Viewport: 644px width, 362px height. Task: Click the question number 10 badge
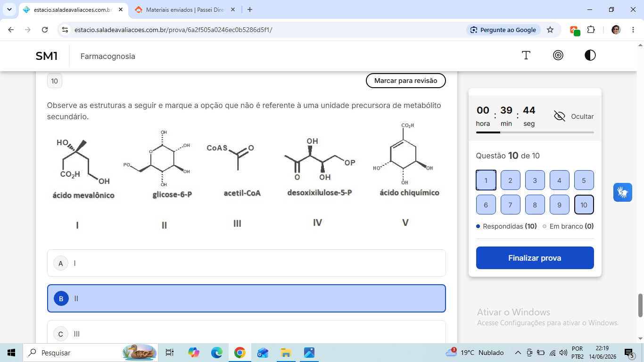(55, 81)
